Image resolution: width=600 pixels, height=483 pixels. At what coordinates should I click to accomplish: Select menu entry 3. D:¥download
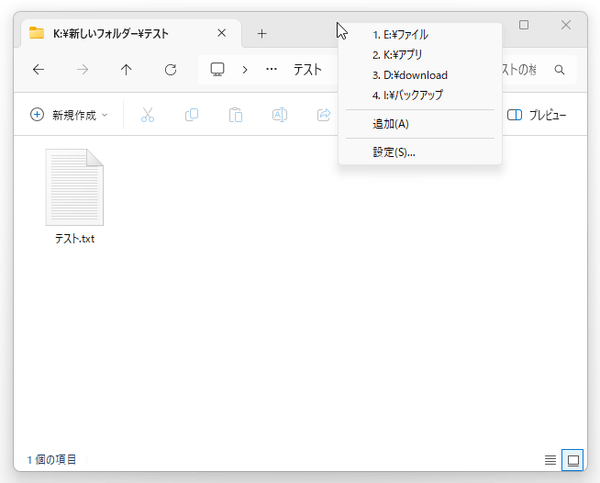(420, 75)
